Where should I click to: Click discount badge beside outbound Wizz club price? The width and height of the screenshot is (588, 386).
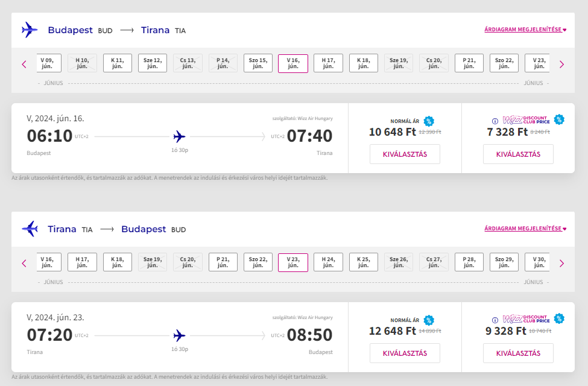pyautogui.click(x=559, y=119)
